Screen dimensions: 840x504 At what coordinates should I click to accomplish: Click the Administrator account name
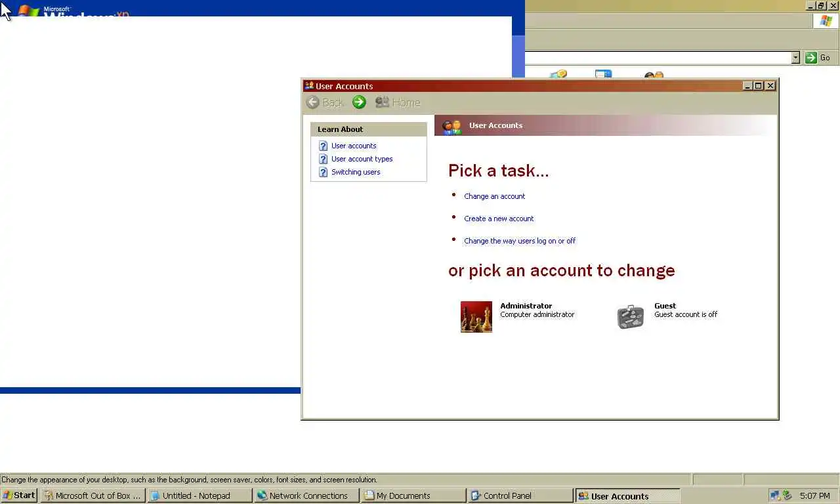tap(526, 306)
